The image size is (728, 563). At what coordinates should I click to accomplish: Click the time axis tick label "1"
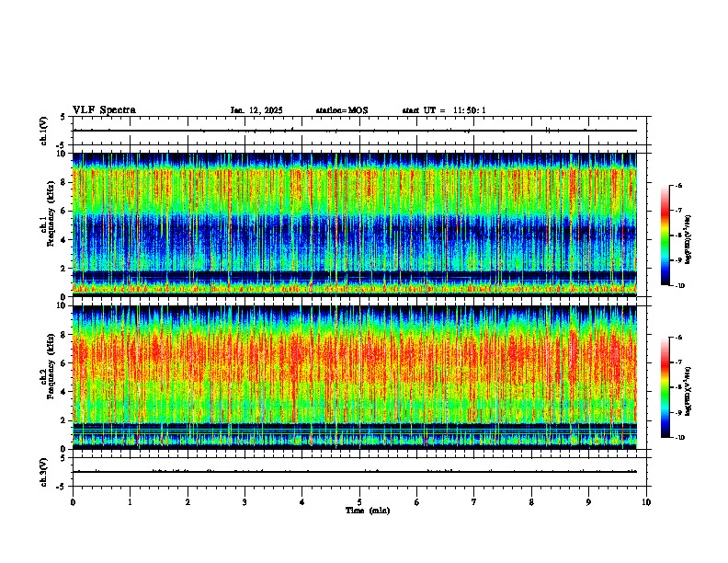(x=130, y=502)
